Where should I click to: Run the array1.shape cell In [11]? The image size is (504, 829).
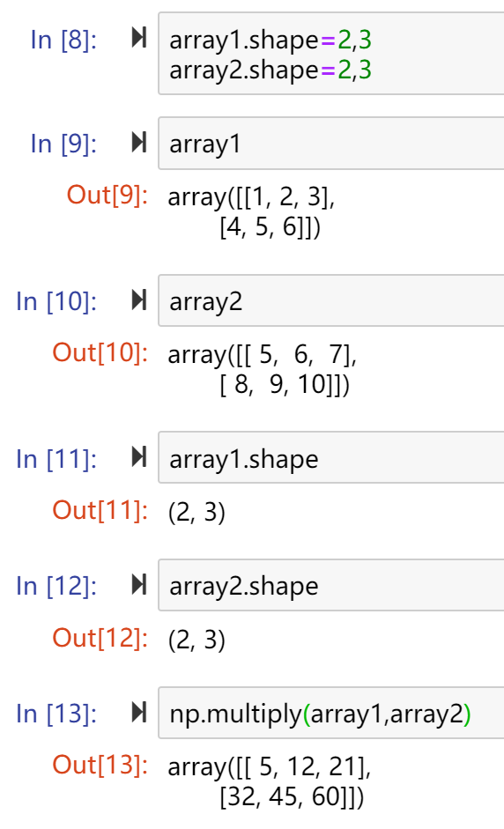point(139,457)
